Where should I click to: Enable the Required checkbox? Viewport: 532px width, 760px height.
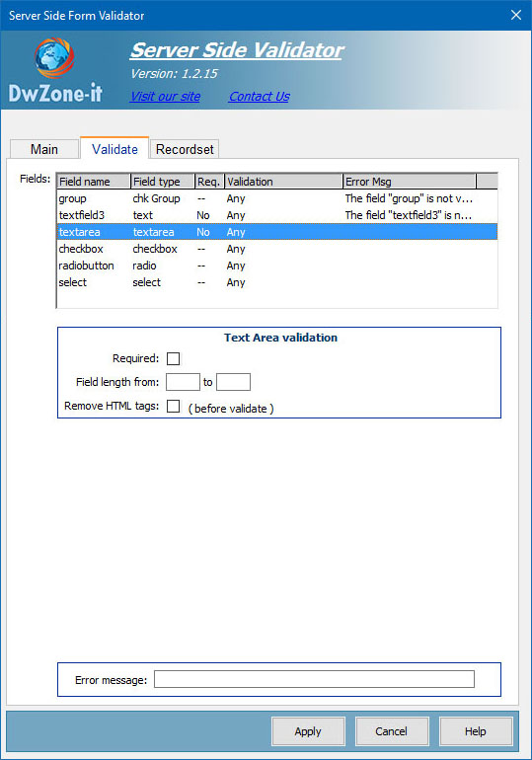pos(173,358)
